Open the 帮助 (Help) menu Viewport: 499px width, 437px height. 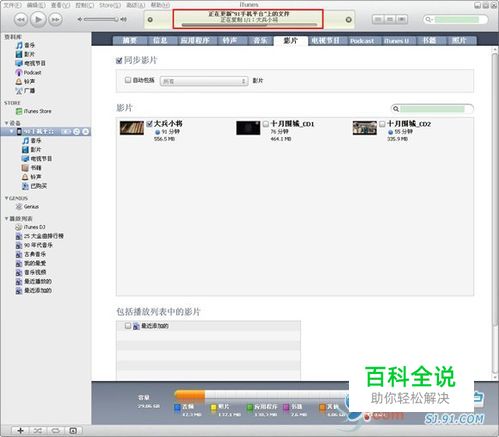coord(160,5)
